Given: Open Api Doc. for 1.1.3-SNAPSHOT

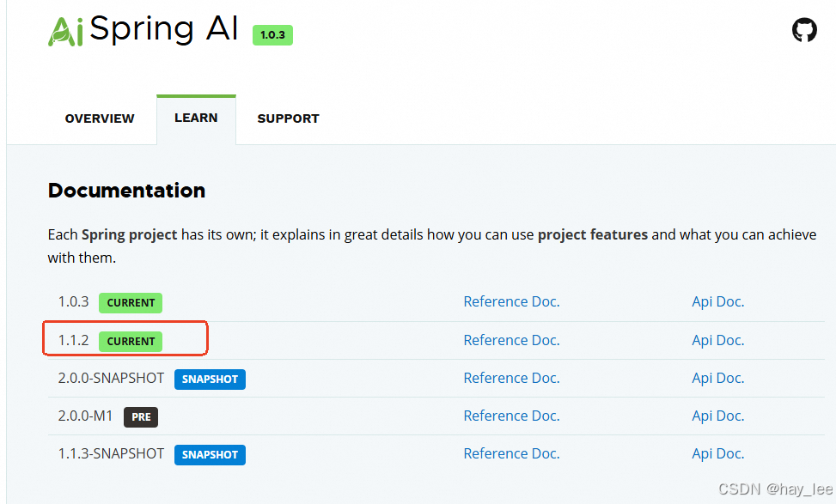Looking at the screenshot, I should (717, 453).
